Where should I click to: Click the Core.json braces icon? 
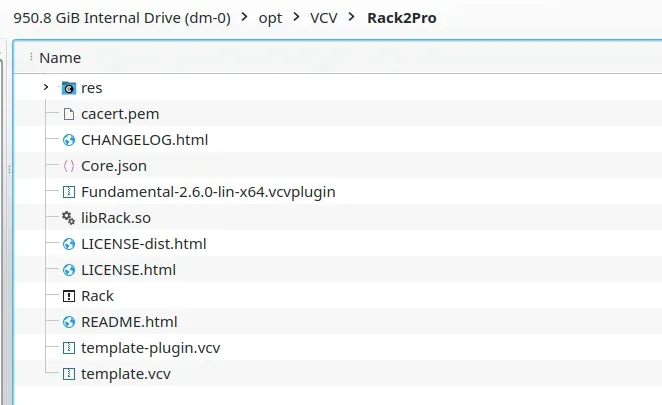click(69, 166)
